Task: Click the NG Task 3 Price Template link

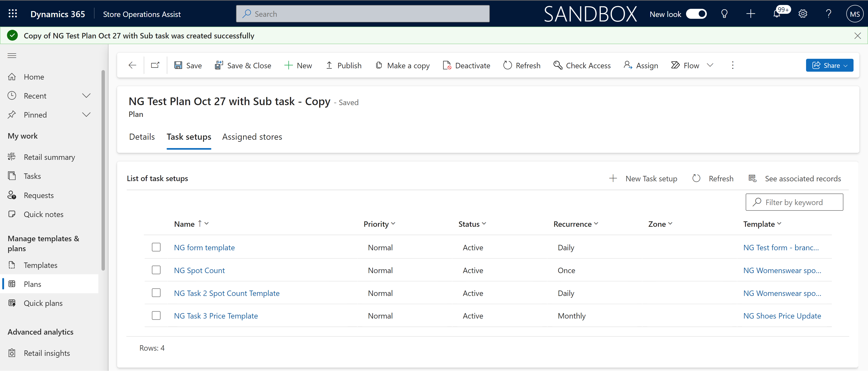Action: point(216,315)
